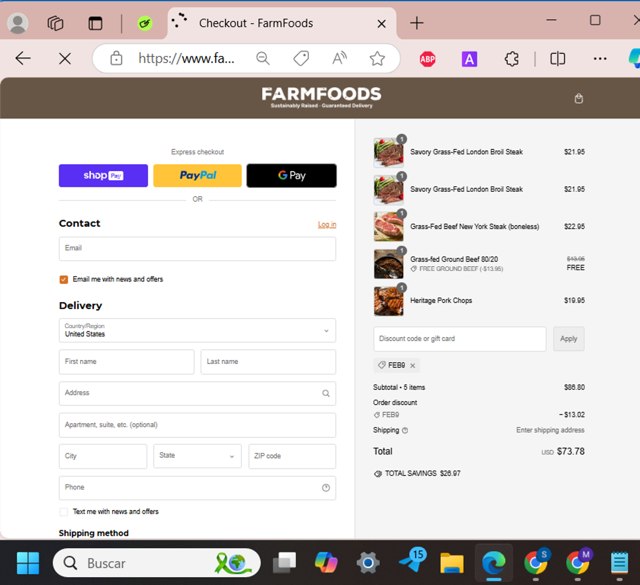Focus the First name field
The width and height of the screenshot is (640, 585).
(127, 362)
